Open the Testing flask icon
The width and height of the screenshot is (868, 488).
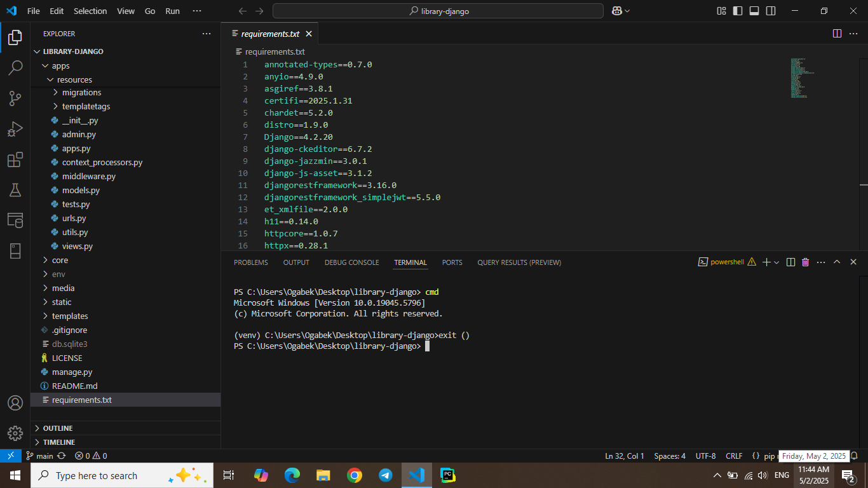15,190
